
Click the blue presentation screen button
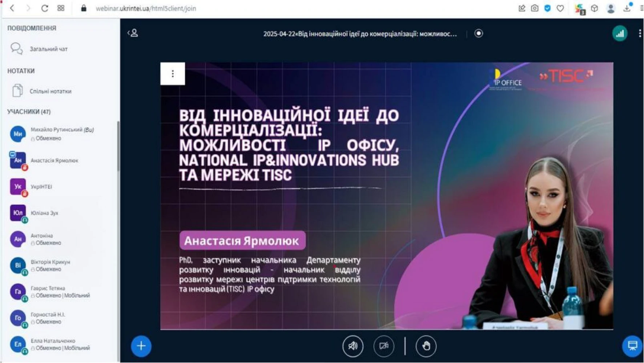point(632,346)
